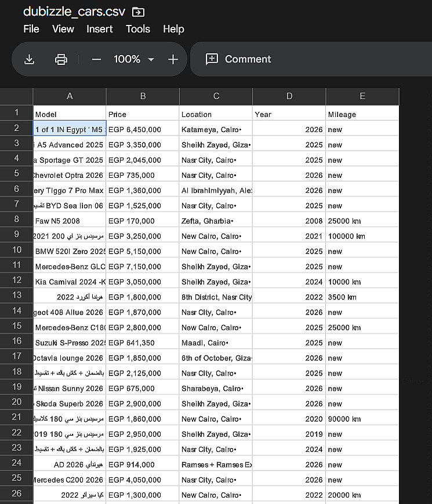Select column B header
The width and height of the screenshot is (432, 504).
pyautogui.click(x=143, y=96)
